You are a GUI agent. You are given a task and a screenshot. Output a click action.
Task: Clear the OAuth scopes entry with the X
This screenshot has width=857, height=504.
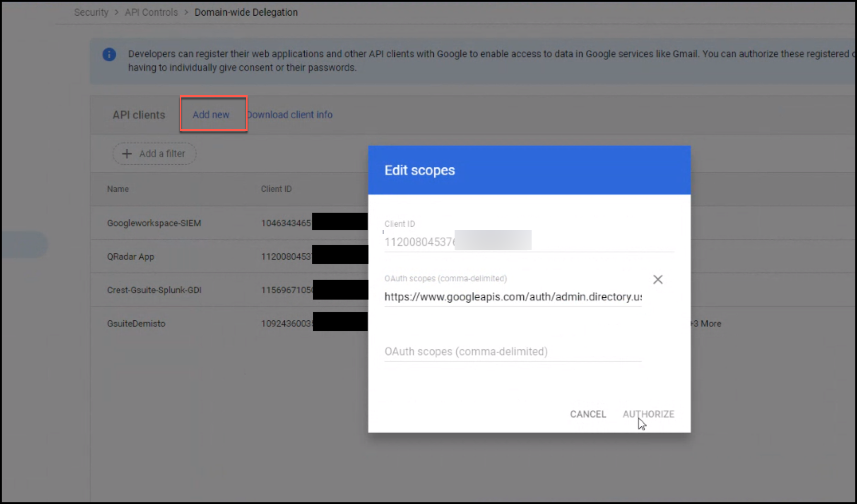(658, 279)
